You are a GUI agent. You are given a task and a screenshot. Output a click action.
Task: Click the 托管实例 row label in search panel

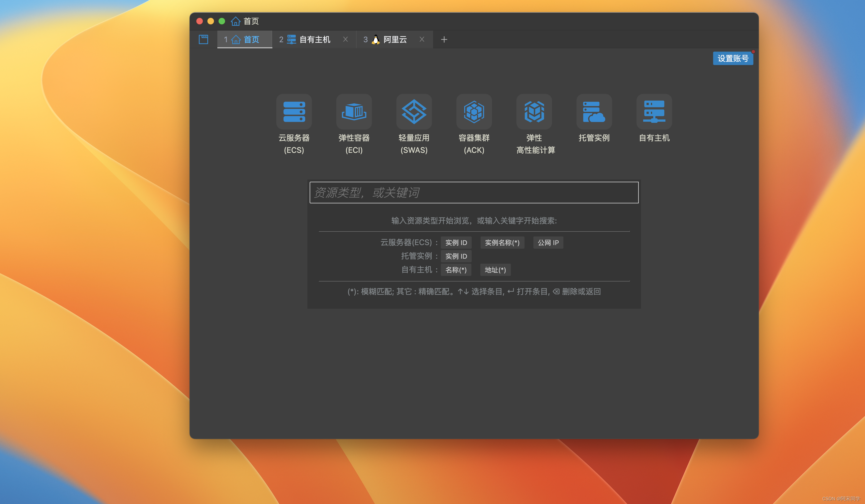pyautogui.click(x=416, y=256)
